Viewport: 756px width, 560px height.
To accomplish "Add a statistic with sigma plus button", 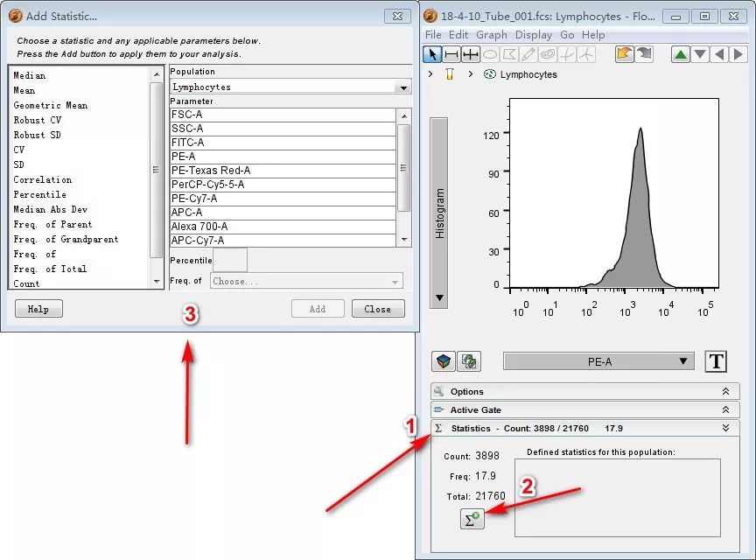I will (472, 519).
